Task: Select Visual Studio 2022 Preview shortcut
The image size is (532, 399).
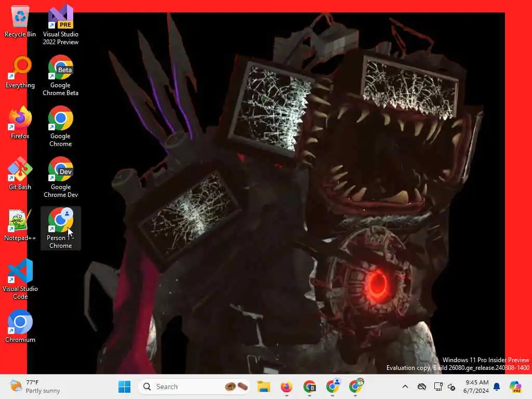Action: (60, 25)
